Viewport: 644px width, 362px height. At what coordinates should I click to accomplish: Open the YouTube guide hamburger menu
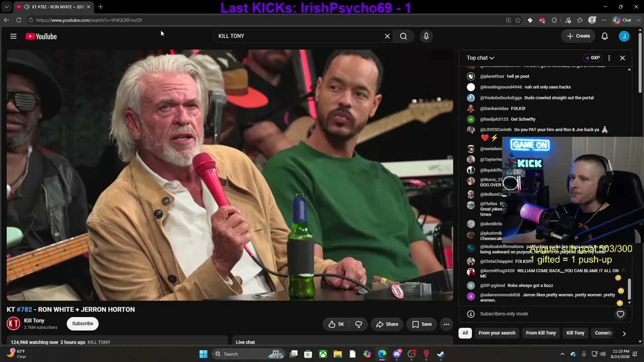tap(14, 36)
